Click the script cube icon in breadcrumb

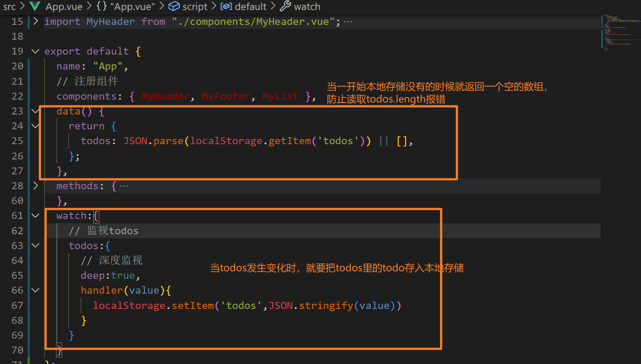coord(174,7)
